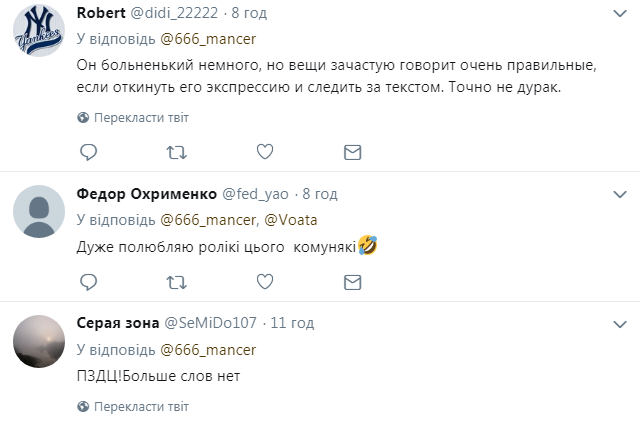Send Robert's tweet via direct message
This screenshot has height=423, width=640.
(x=352, y=152)
